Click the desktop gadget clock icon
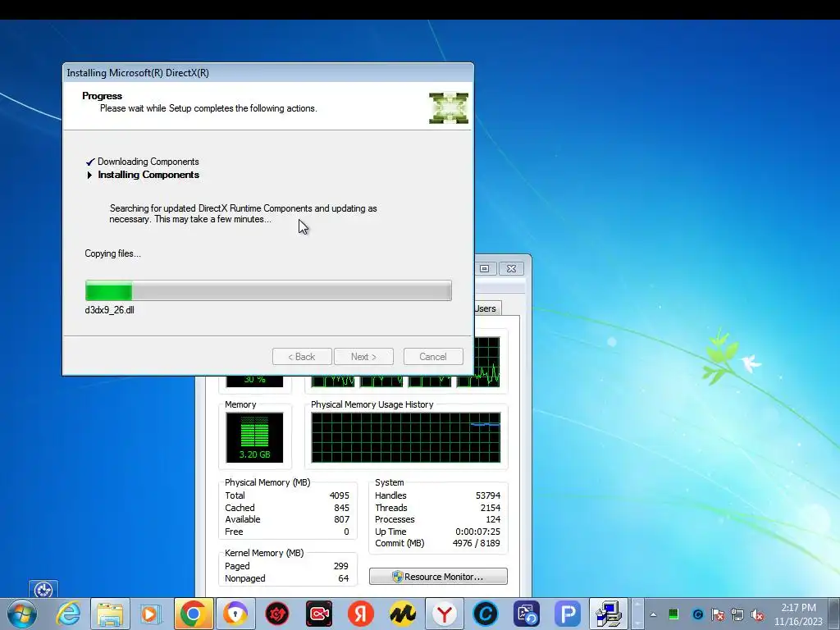840x630 pixels. pyautogui.click(x=43, y=590)
